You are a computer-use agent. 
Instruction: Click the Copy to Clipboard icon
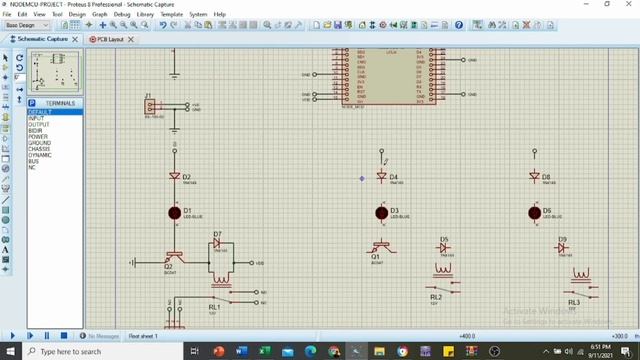pyautogui.click(x=198, y=25)
